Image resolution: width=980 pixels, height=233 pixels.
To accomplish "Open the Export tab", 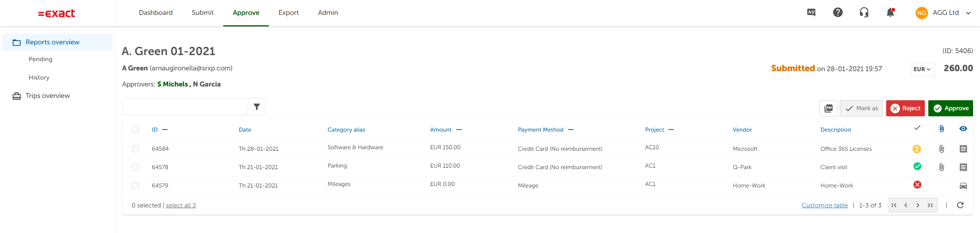I will coord(288,13).
